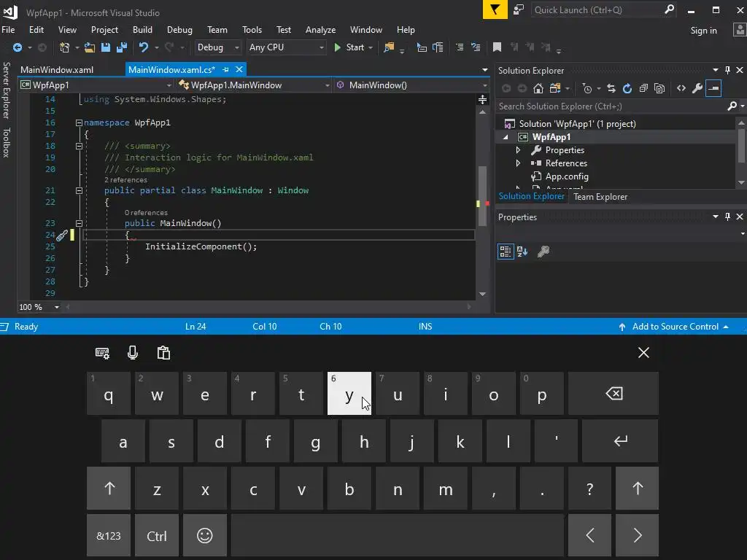Click the View Code icon in Solution Explorer
This screenshot has width=747, height=560.
(681, 88)
